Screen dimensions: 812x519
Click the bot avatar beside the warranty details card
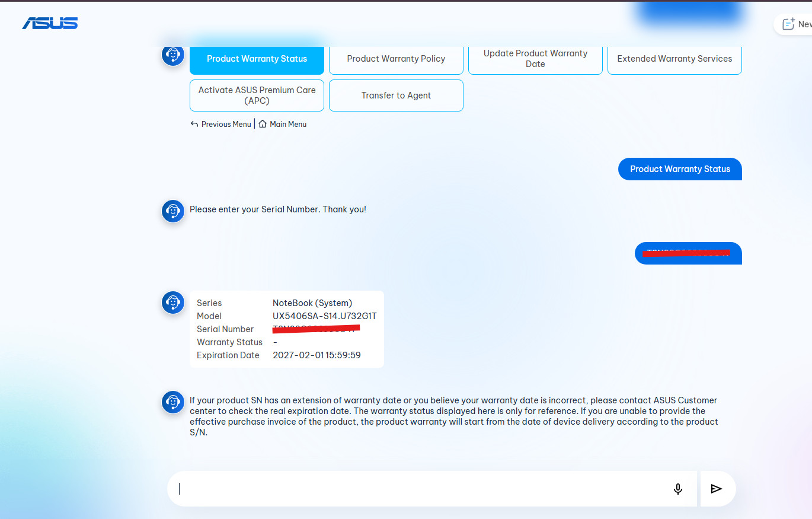[x=173, y=302]
